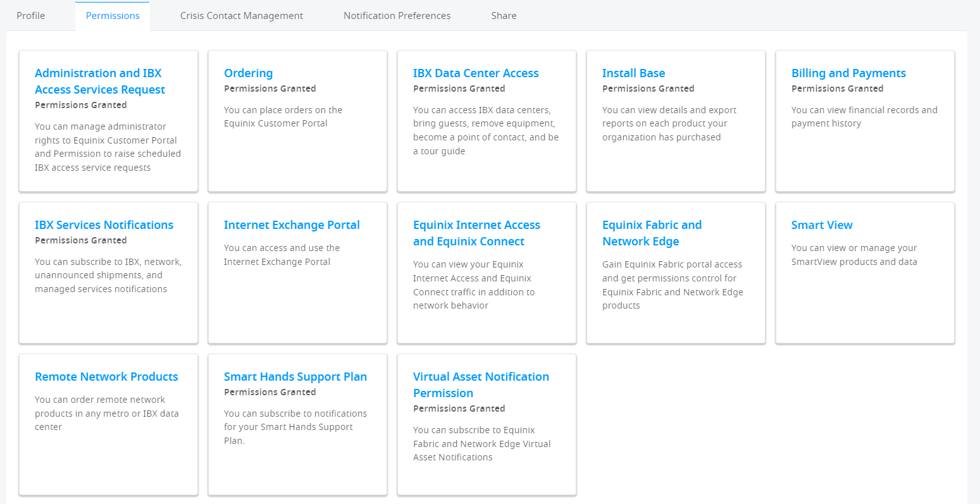Select Equinix Internet Access and Equinix Connect
Viewport: 980px width, 504px height.
(476, 233)
